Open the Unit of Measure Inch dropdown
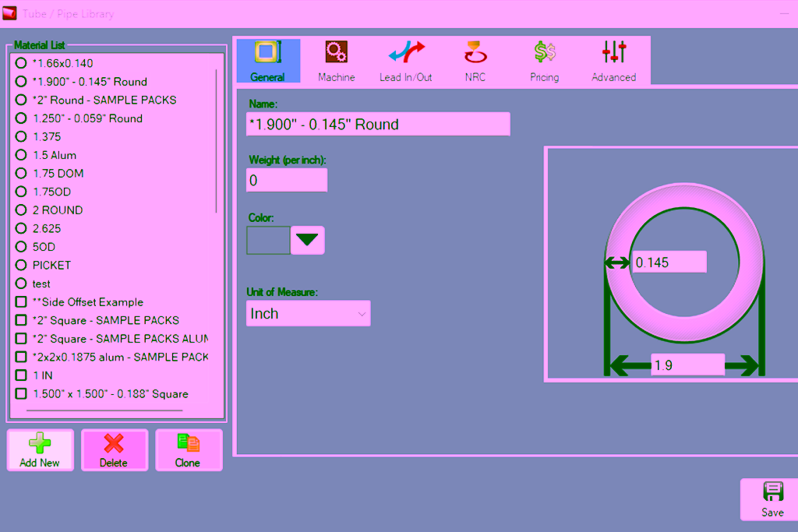This screenshot has width=798, height=532. (308, 313)
